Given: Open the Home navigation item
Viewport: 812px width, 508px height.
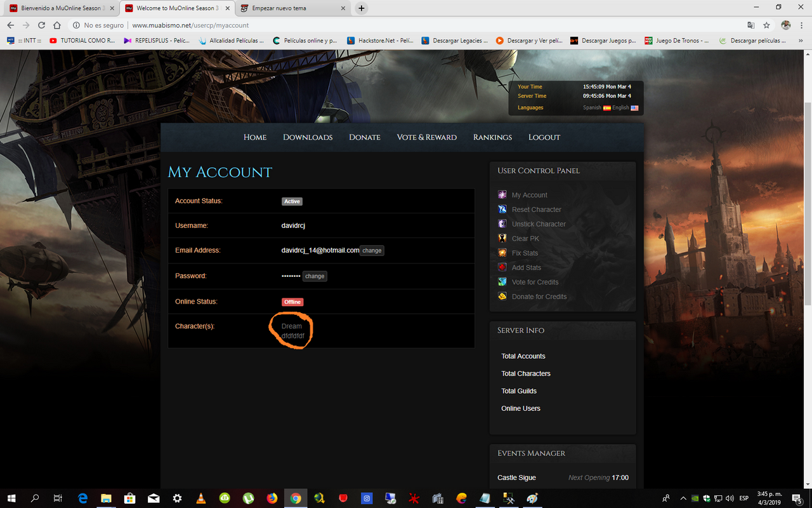Looking at the screenshot, I should click(255, 137).
